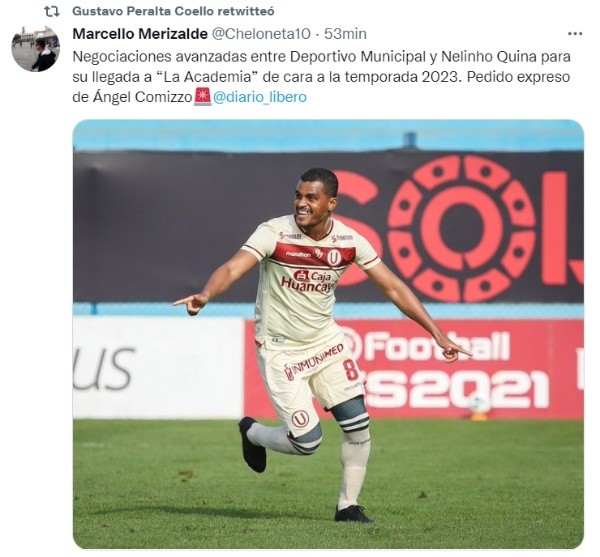The image size is (600, 557).
Task: Click the red siren emoji in the tweet
Action: tap(202, 97)
